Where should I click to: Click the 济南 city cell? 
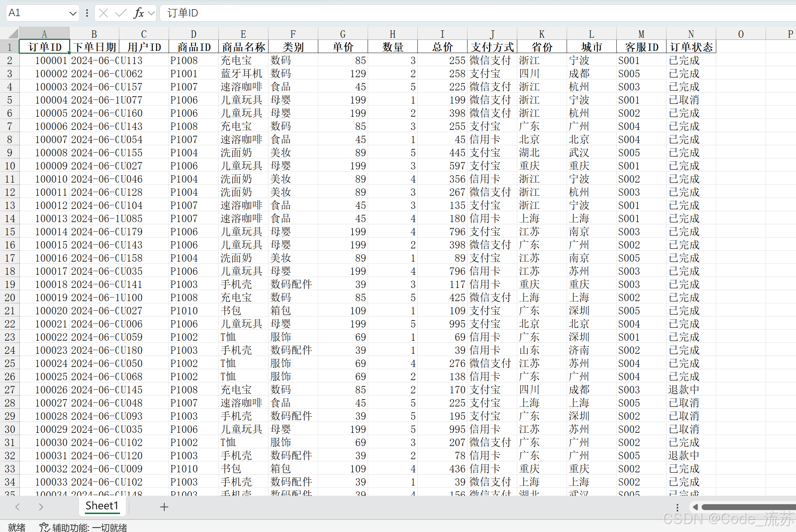pyautogui.click(x=592, y=350)
